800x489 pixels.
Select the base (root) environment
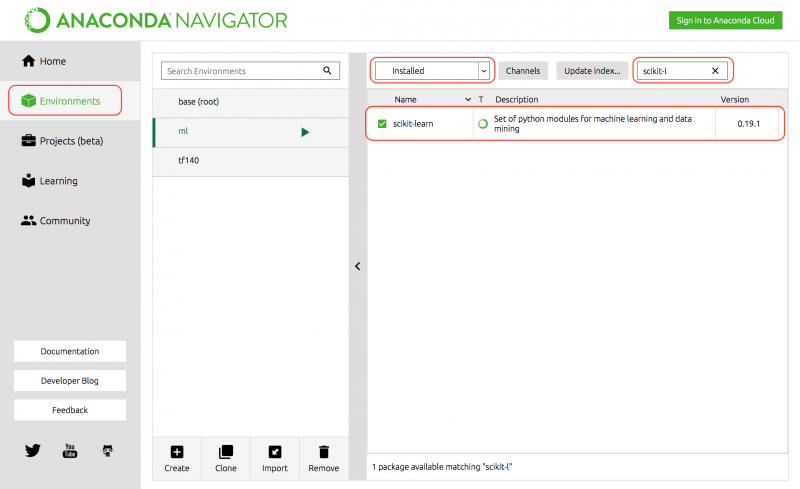[x=251, y=102]
